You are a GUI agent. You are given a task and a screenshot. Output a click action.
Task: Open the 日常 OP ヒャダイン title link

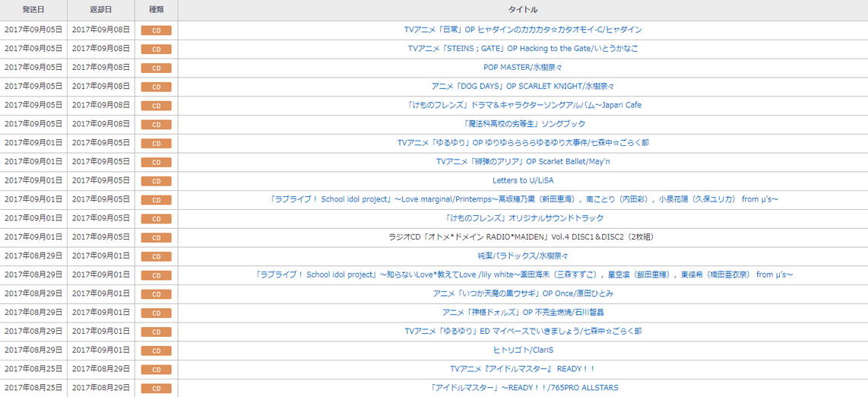click(523, 30)
